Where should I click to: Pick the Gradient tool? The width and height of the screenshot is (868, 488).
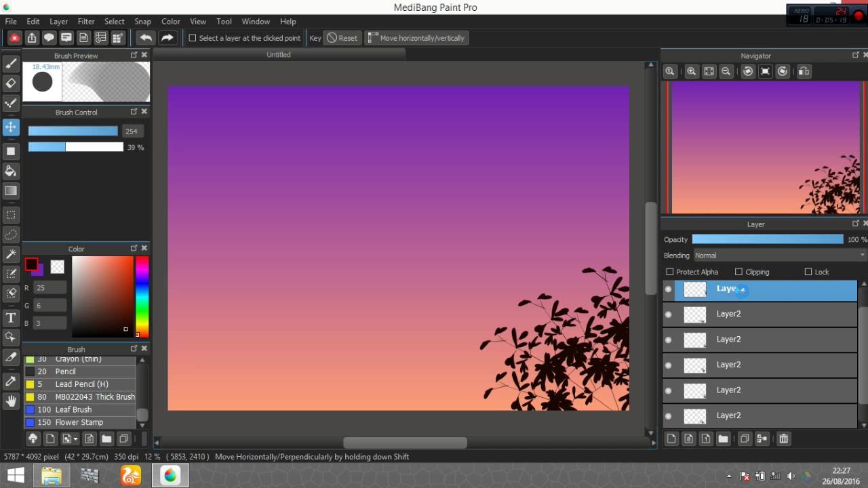11,191
